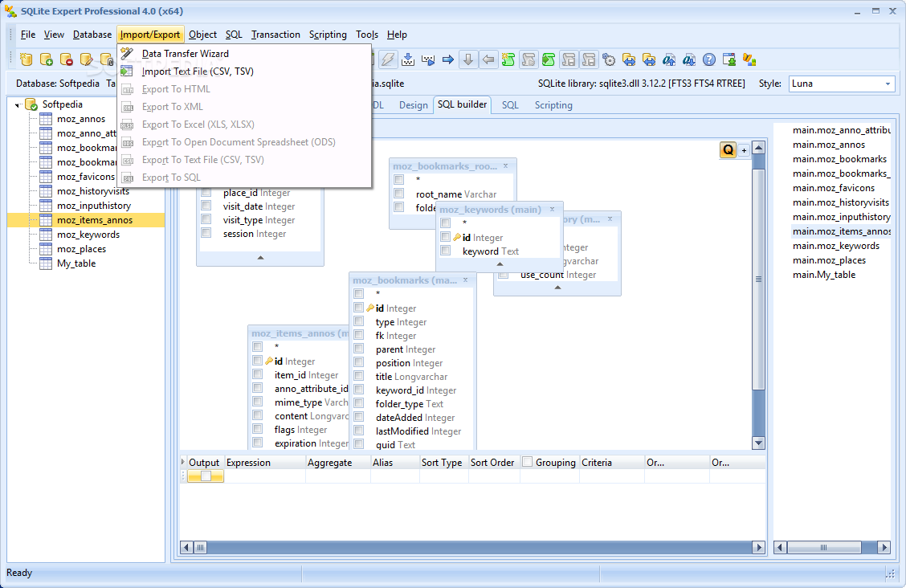This screenshot has width=906, height=588.
Task: Click the Aggregate column header
Action: (337, 462)
